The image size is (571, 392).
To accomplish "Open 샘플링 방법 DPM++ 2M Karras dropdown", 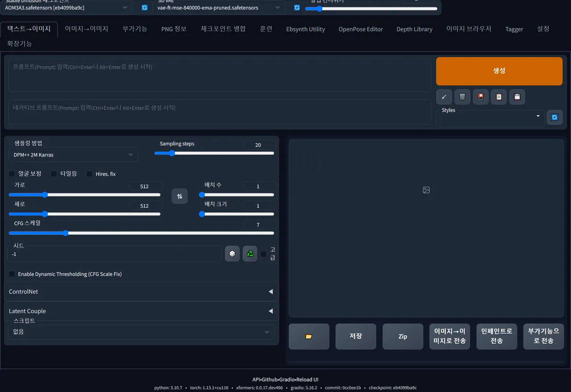I will point(73,155).
